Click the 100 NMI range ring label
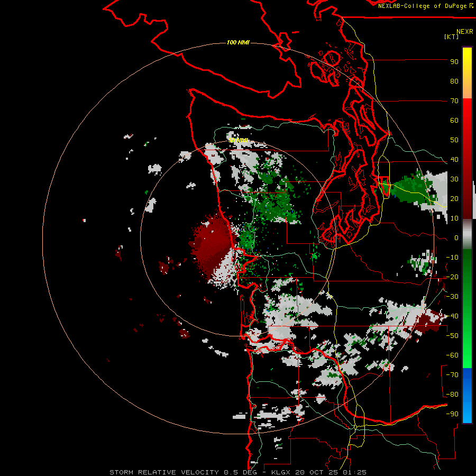The image size is (476, 476). click(238, 42)
